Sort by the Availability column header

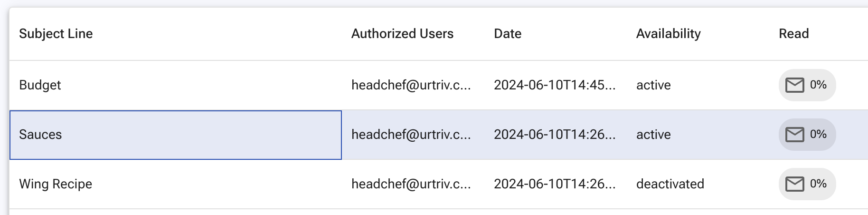click(x=668, y=34)
